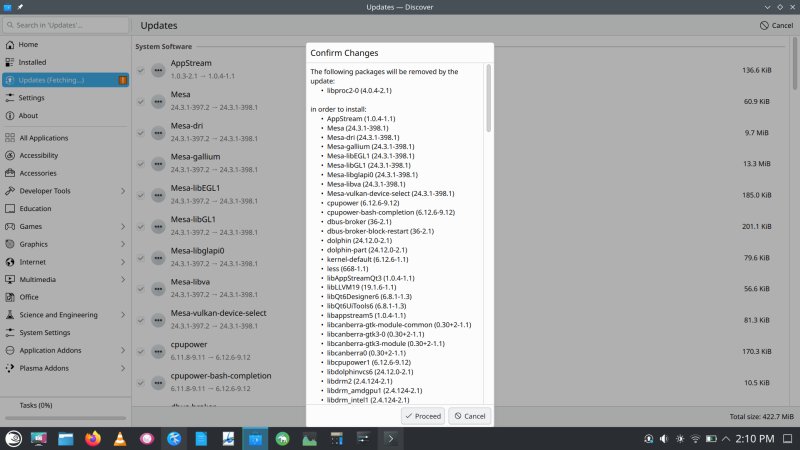Click the Mesa-vulkan-device-select package icon
Viewport: 800px width, 450px height.
[x=158, y=320]
